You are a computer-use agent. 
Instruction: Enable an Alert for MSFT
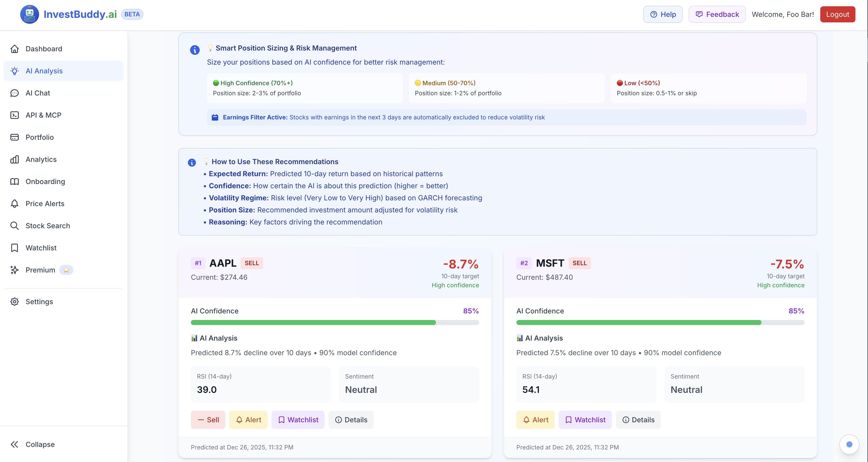click(x=535, y=420)
